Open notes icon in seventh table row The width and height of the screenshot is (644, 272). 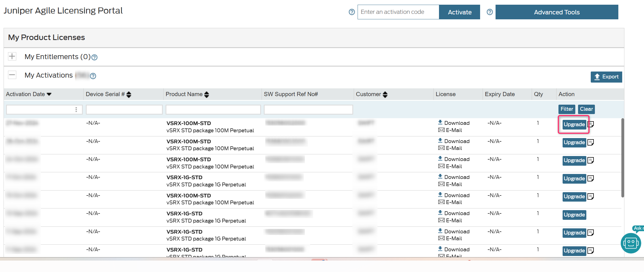(x=591, y=233)
